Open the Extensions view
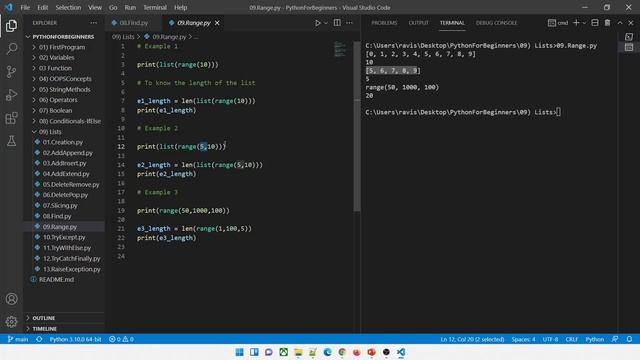The width and height of the screenshot is (640, 360). point(11,118)
